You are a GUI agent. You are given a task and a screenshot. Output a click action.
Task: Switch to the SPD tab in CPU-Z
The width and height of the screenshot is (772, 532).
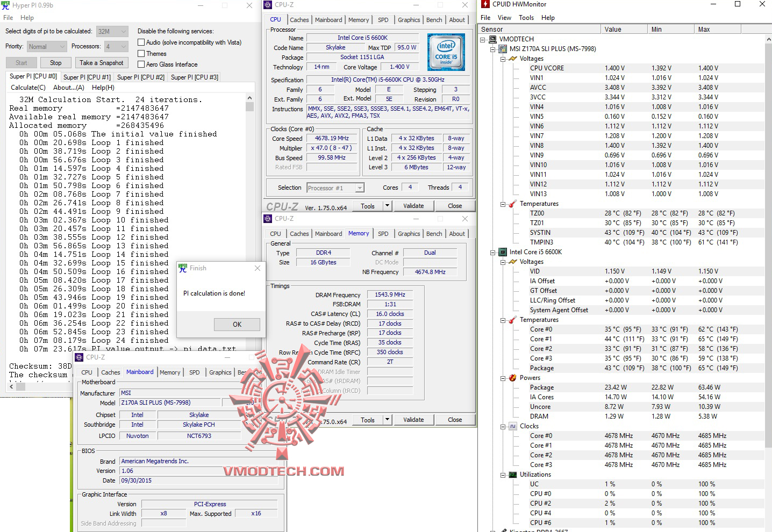tap(383, 19)
